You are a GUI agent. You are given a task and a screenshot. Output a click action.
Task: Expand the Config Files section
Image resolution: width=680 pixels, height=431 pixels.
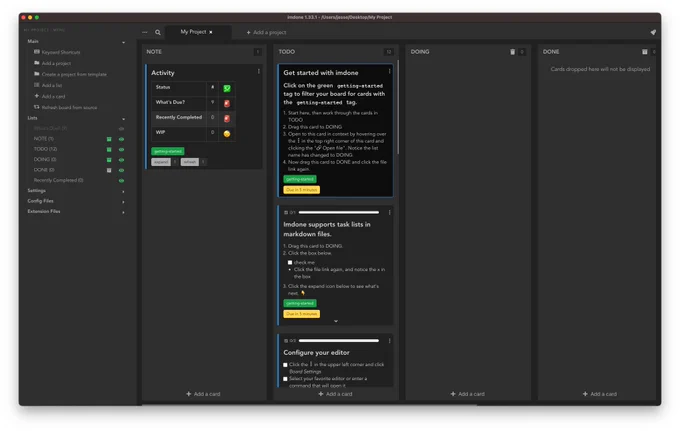(x=124, y=202)
